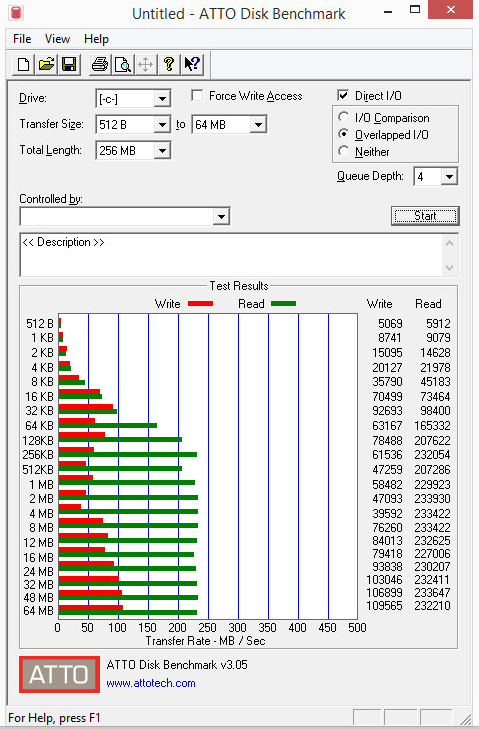
Task: Open the Queue Depth dropdown
Action: coord(449,177)
